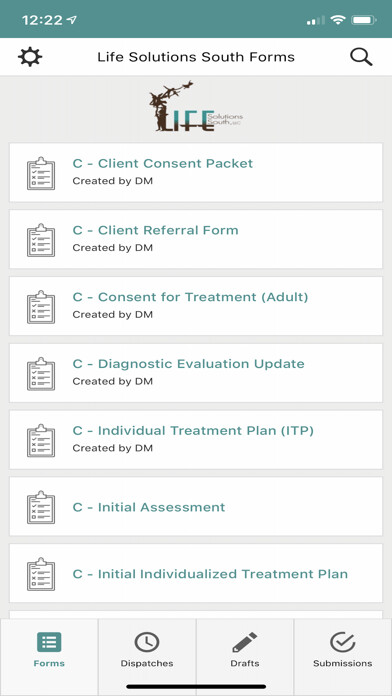The width and height of the screenshot is (392, 696).
Task: Open C - Consent for Treatment (Adult)
Action: pos(196,306)
